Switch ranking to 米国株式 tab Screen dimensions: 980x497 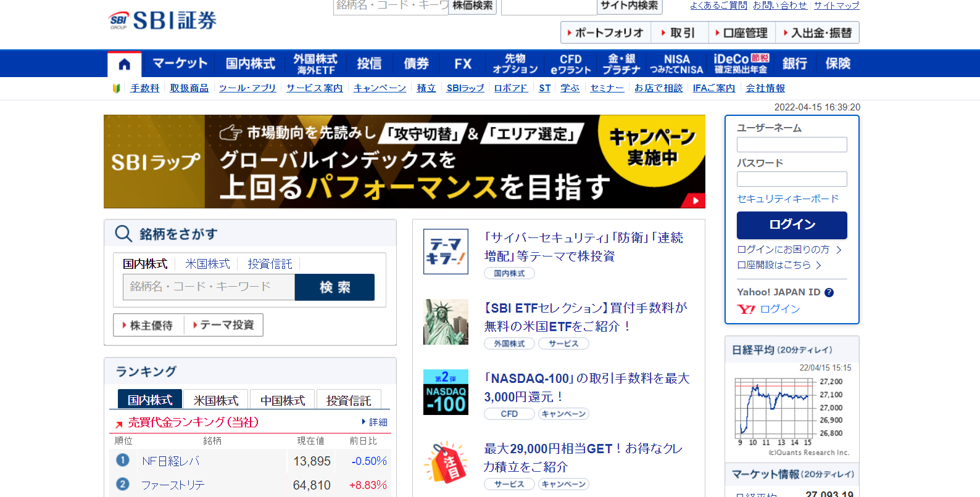[216, 400]
